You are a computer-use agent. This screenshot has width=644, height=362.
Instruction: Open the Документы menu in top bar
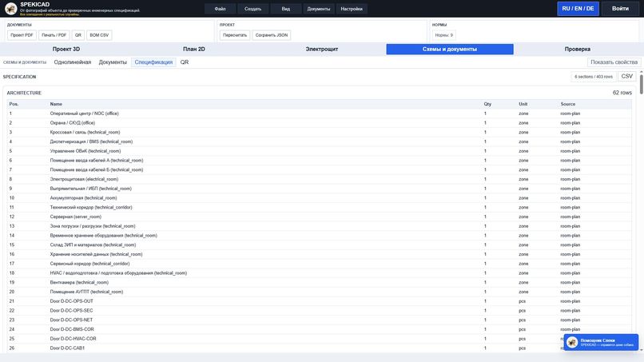[x=318, y=9]
